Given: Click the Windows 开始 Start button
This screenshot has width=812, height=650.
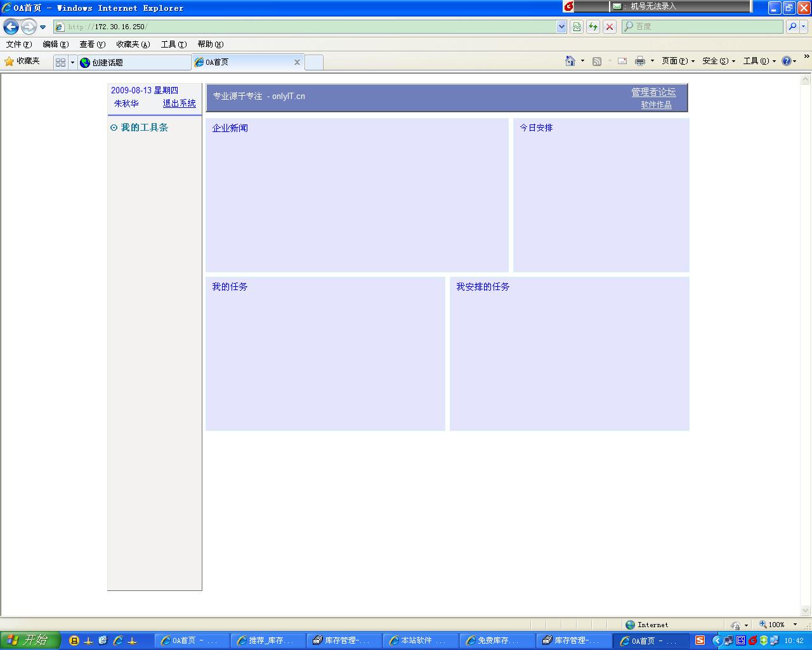Looking at the screenshot, I should click(x=30, y=640).
